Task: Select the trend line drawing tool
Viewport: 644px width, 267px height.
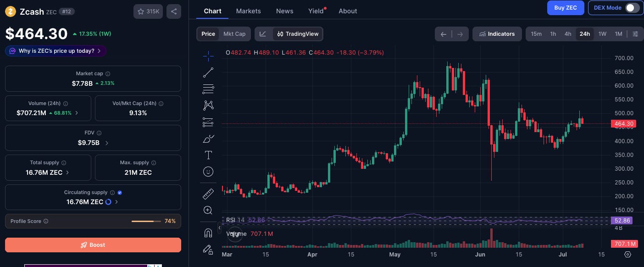Action: (208, 72)
